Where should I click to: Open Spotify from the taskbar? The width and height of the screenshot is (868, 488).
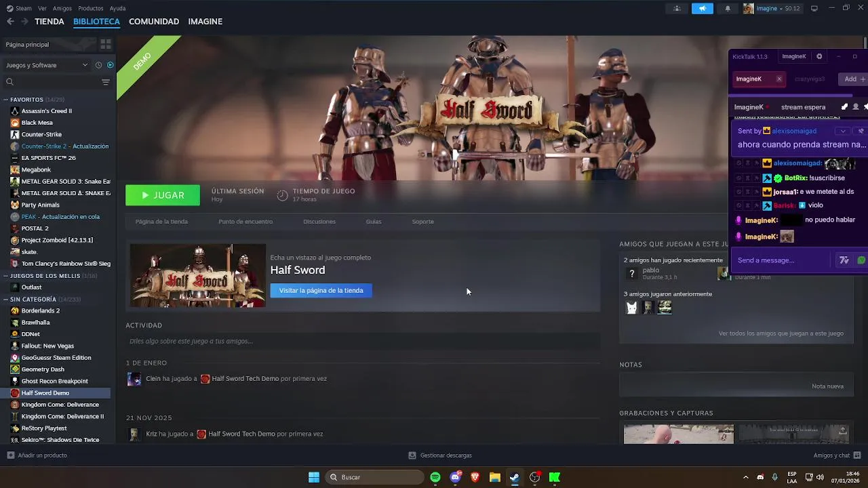point(435,477)
